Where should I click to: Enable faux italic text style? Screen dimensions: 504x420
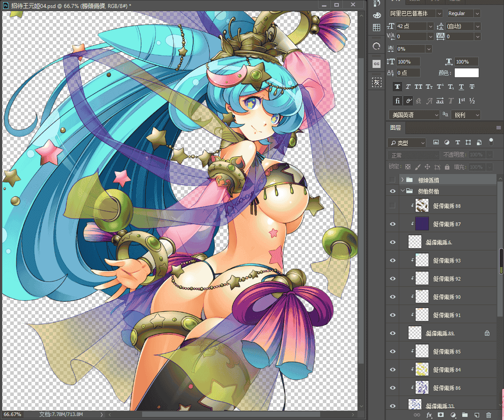pyautogui.click(x=408, y=87)
